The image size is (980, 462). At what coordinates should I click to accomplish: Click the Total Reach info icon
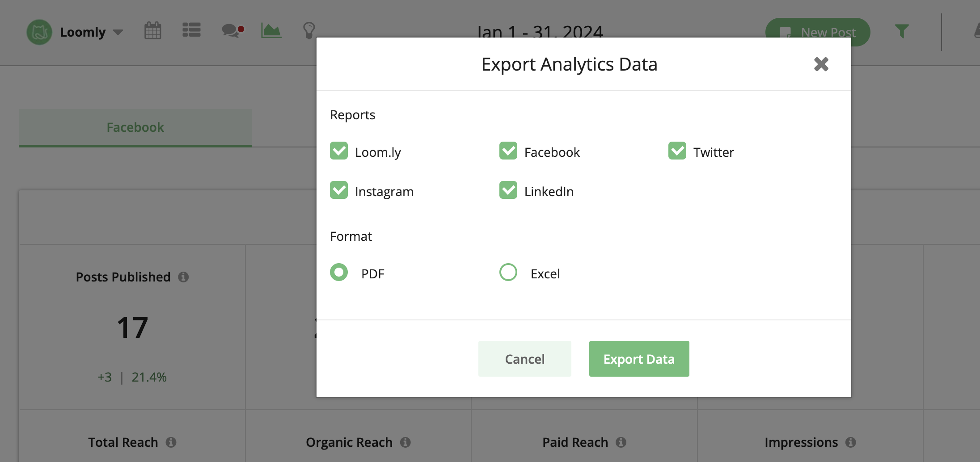click(172, 442)
